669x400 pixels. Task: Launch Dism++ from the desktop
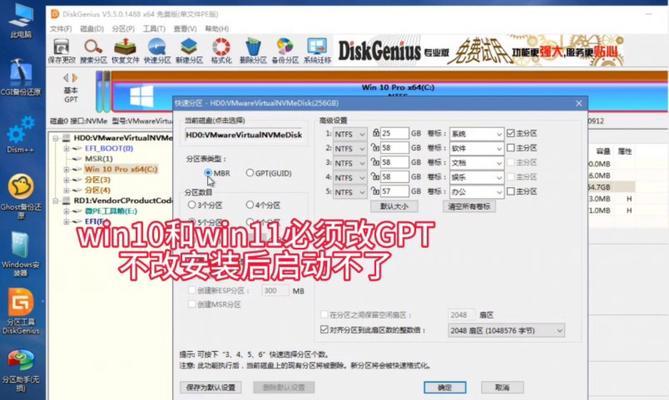tap(20, 135)
